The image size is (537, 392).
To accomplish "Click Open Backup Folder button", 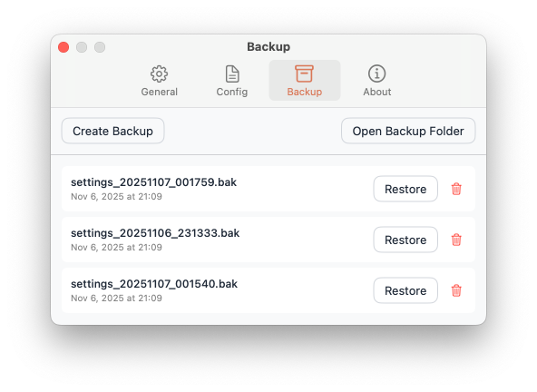I will (408, 131).
